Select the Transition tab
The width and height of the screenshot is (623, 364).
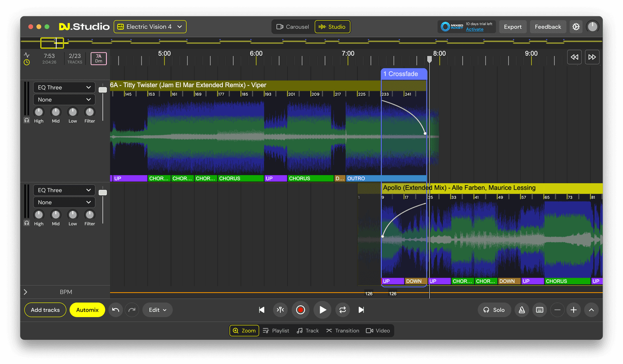point(342,331)
